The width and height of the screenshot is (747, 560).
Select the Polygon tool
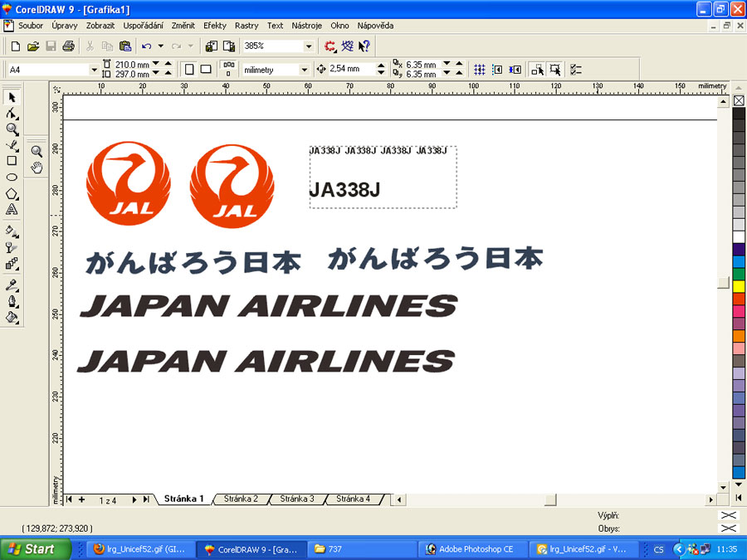pyautogui.click(x=12, y=193)
